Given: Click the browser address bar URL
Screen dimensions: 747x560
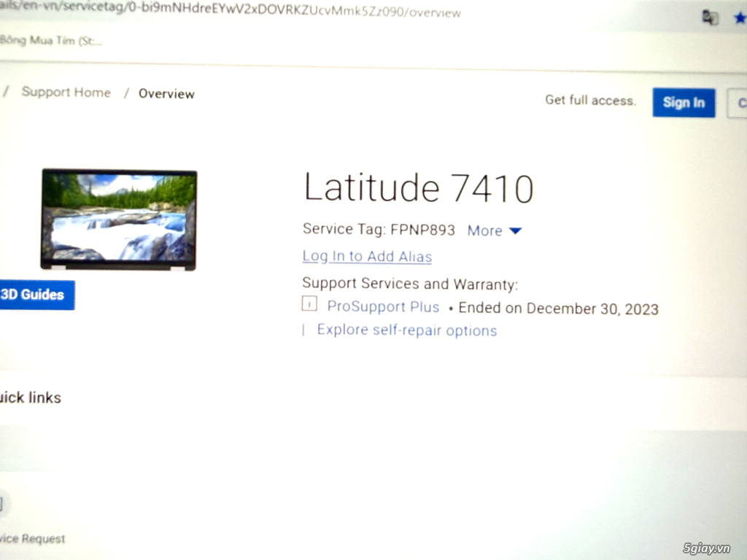Looking at the screenshot, I should pos(231,10).
